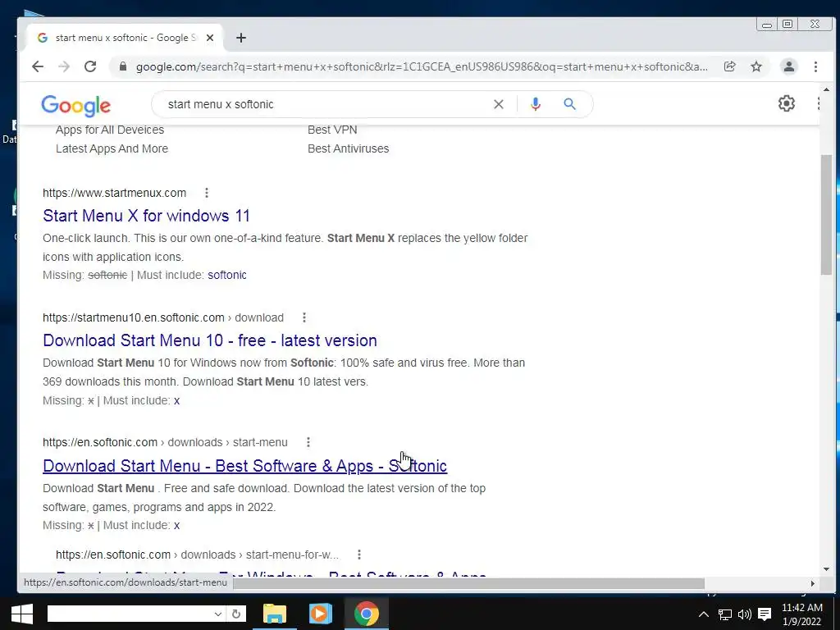Image resolution: width=840 pixels, height=630 pixels.
Task: Open result options for startmenu10.en.softonic.com
Action: [x=304, y=317]
